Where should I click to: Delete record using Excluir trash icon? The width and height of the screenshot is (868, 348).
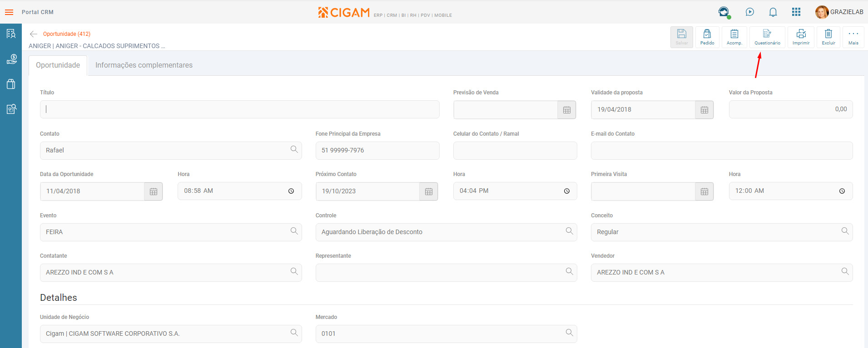828,37
